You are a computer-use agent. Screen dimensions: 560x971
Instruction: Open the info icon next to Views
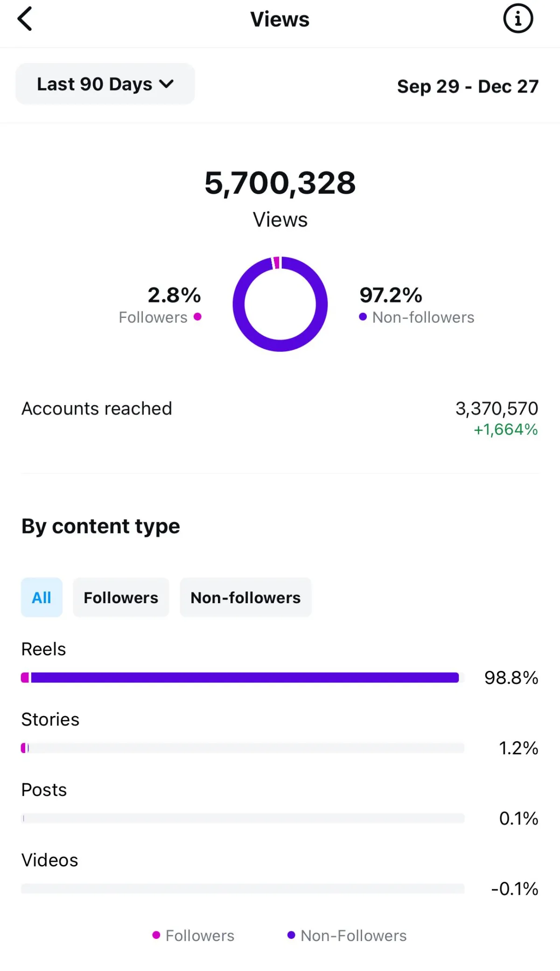518,19
